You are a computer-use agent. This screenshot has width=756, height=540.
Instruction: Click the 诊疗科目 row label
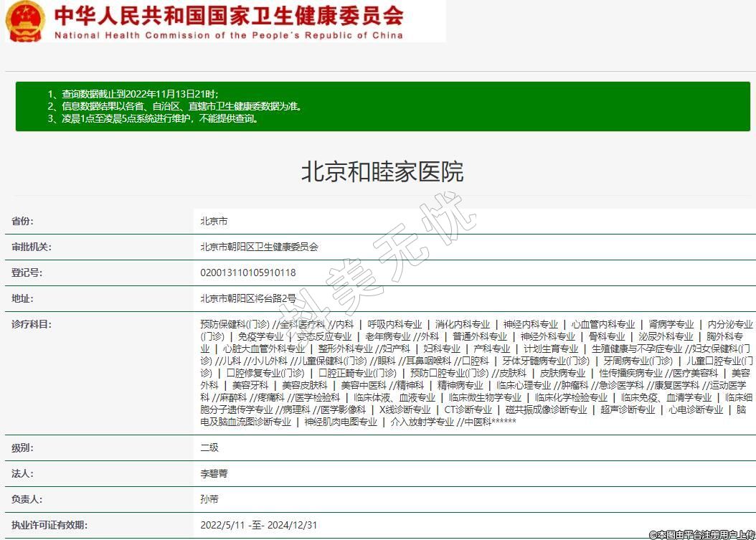click(32, 325)
